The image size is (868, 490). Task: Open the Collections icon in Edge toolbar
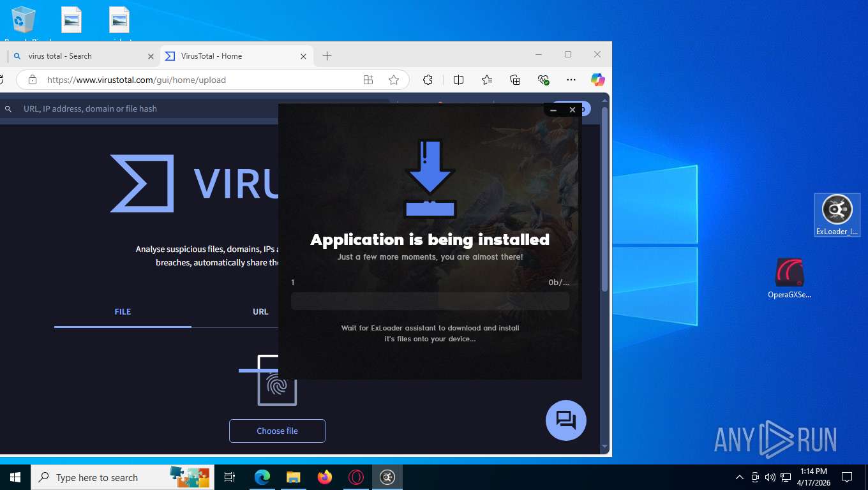coord(516,80)
